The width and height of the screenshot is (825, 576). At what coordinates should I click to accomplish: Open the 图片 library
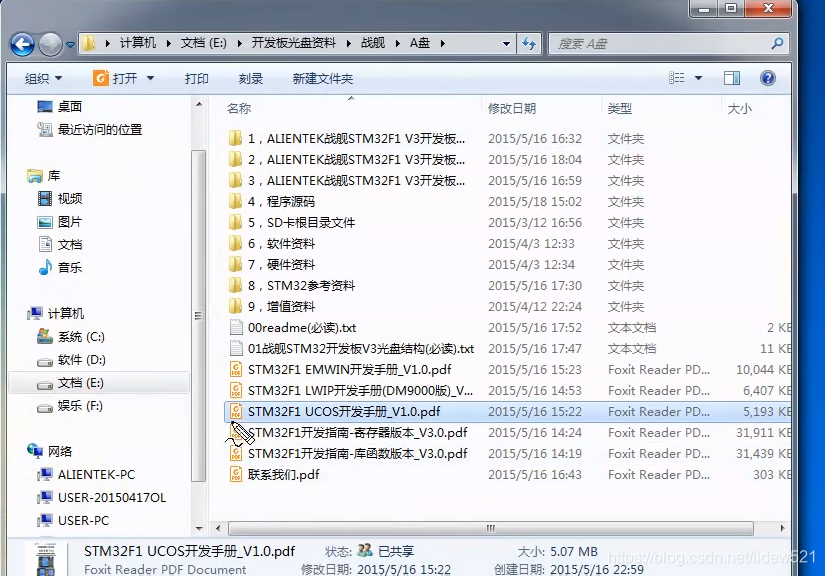(x=70, y=222)
